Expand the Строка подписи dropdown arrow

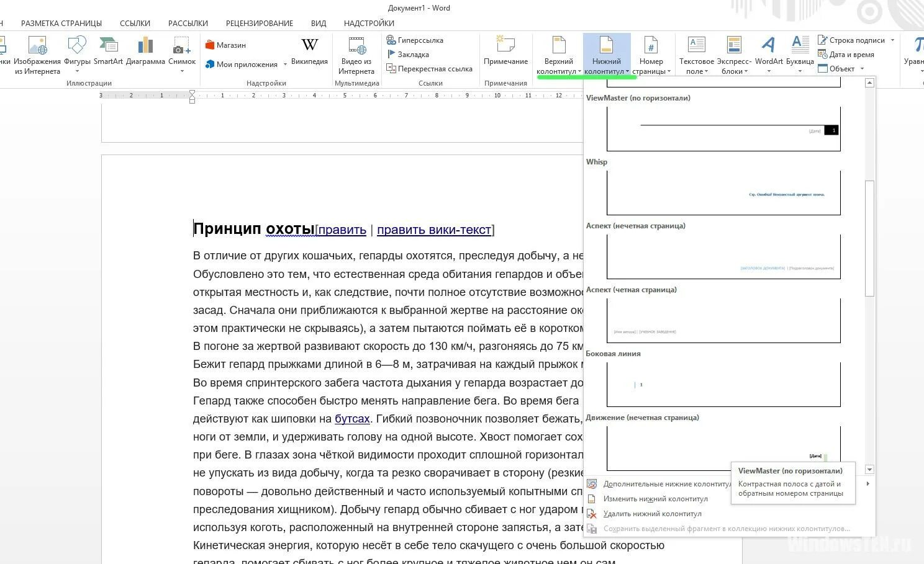(x=892, y=40)
